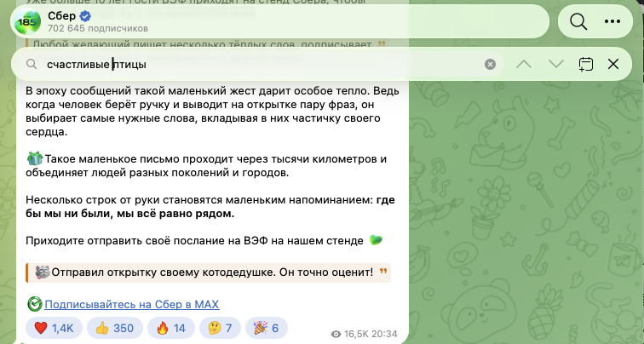Click the verified badge next to Сбер

click(x=85, y=16)
